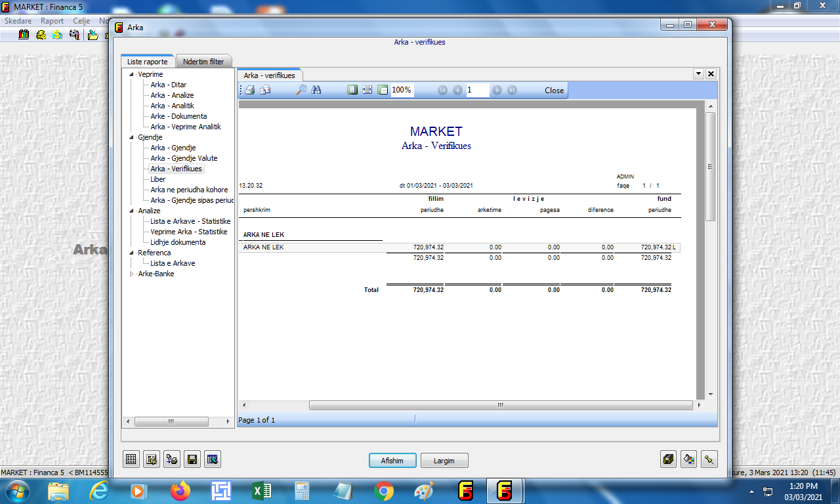This screenshot has height=504, width=840.
Task: Select Arka - Verifikues tree item
Action: (x=177, y=169)
